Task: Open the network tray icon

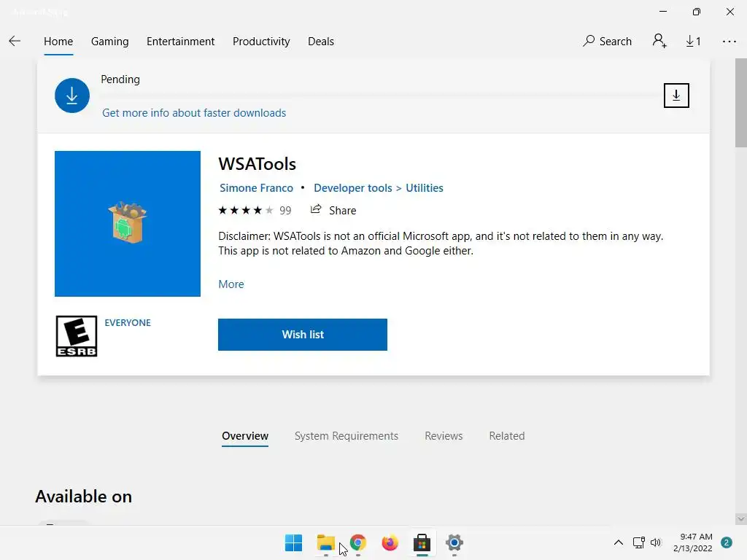Action: pos(638,542)
